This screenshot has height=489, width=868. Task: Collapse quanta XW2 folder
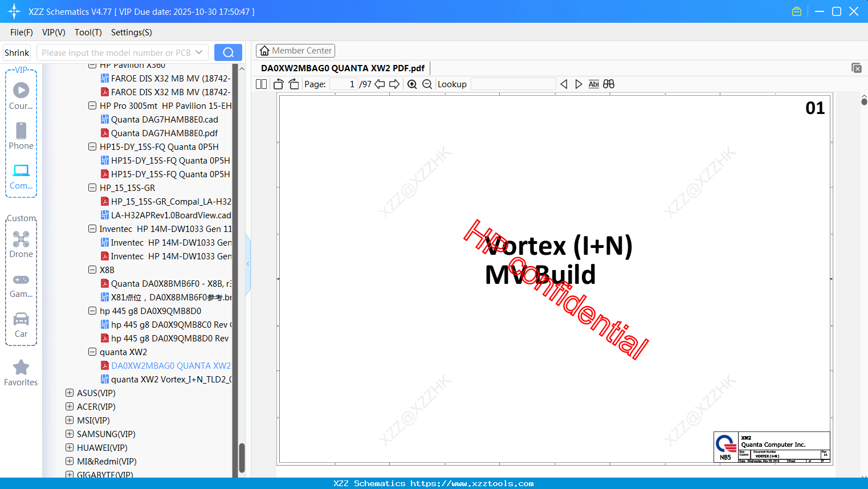click(x=92, y=352)
